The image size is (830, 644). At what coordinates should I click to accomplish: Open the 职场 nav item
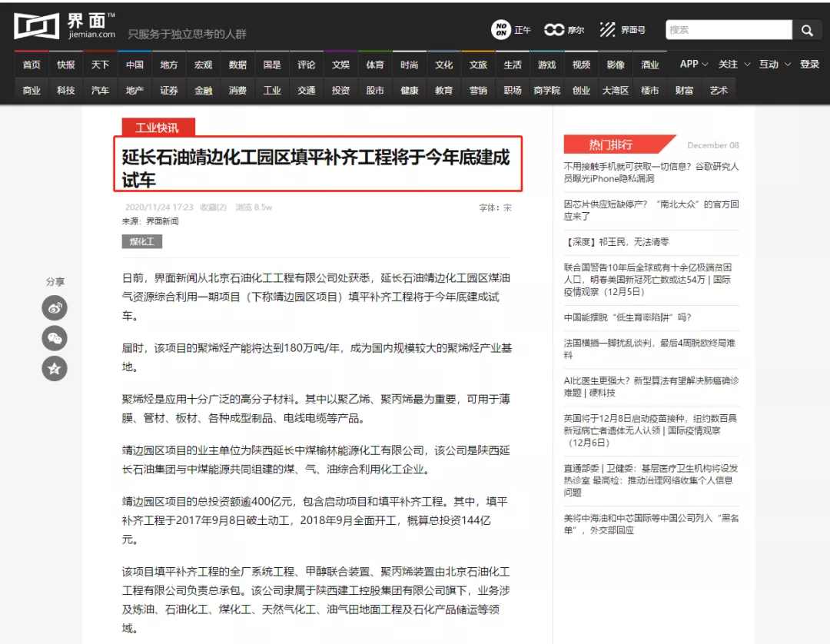pyautogui.click(x=513, y=91)
